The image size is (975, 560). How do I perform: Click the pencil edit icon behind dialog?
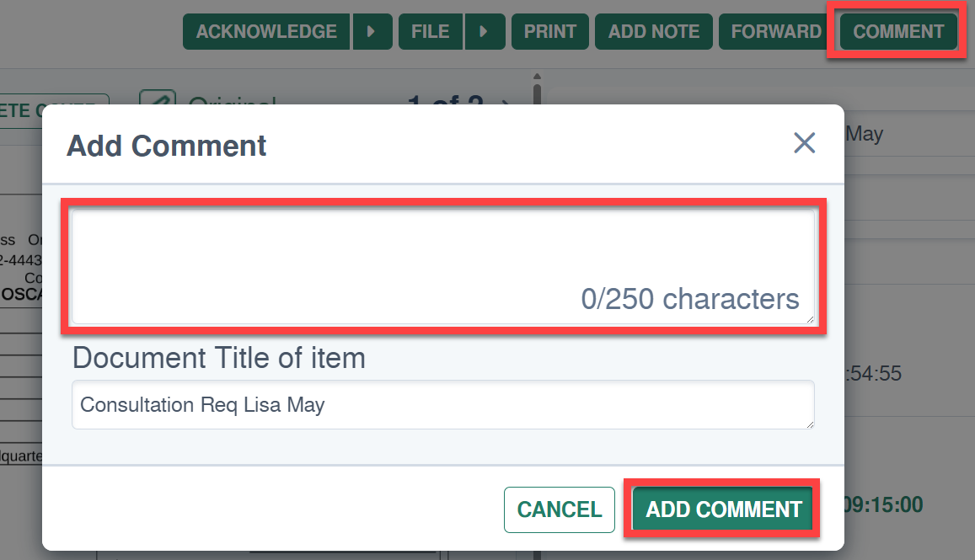click(x=158, y=99)
